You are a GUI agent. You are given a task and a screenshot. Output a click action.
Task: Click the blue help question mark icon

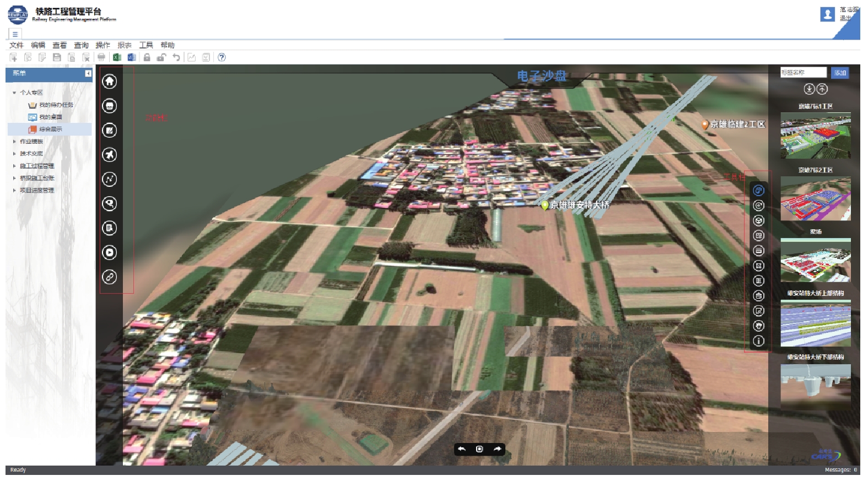pyautogui.click(x=222, y=57)
